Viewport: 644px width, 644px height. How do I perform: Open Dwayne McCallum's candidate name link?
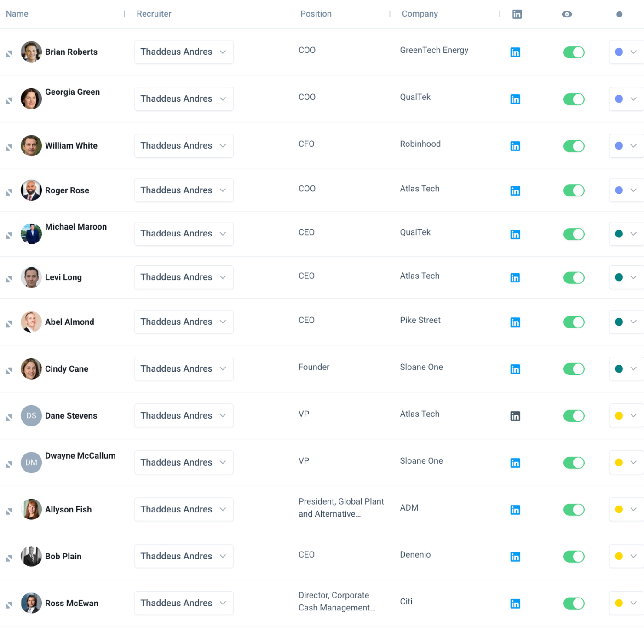click(80, 456)
